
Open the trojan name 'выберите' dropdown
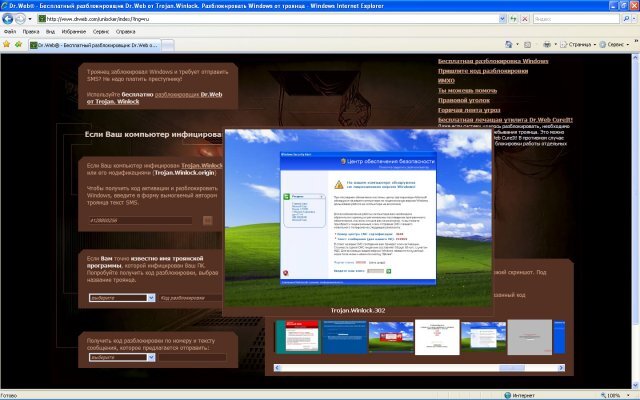(x=122, y=298)
